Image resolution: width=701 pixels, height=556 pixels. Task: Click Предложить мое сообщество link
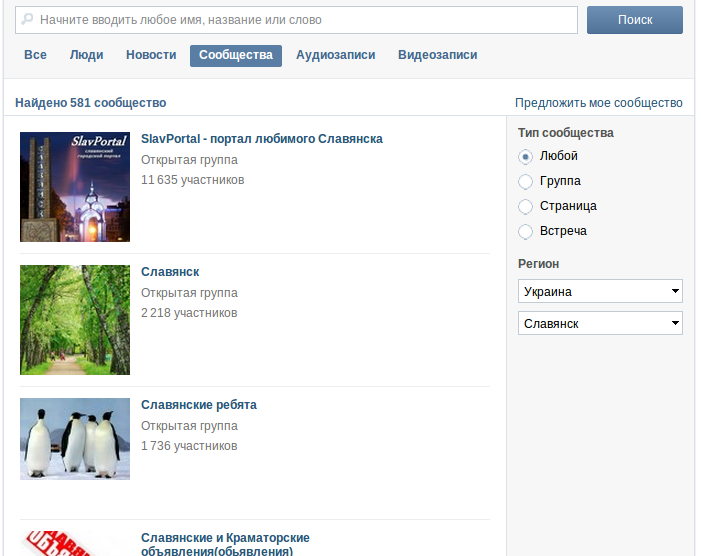[x=599, y=103]
